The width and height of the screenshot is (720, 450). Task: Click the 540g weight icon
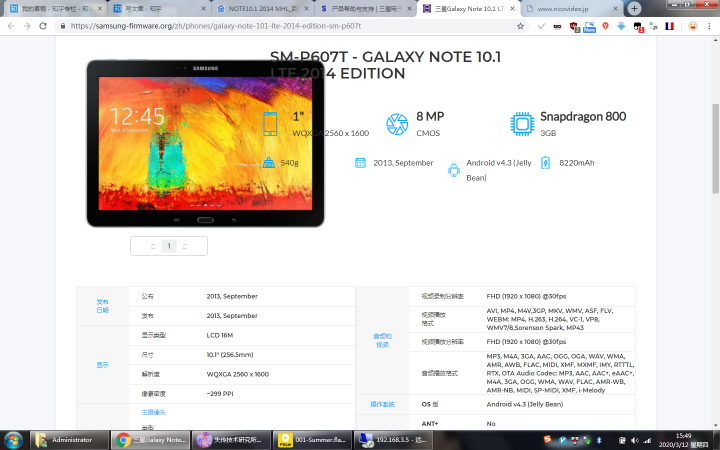(x=269, y=163)
